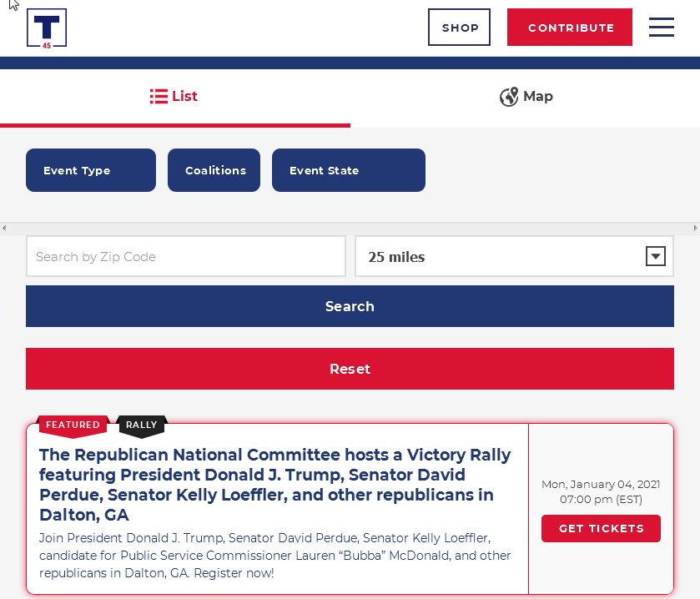Image resolution: width=700 pixels, height=599 pixels.
Task: Open the Victory Rally Dalton, GA event title
Action: [x=275, y=485]
